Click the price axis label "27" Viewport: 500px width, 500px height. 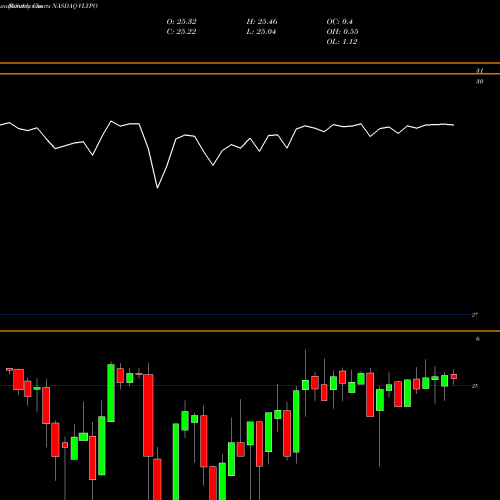[475, 315]
